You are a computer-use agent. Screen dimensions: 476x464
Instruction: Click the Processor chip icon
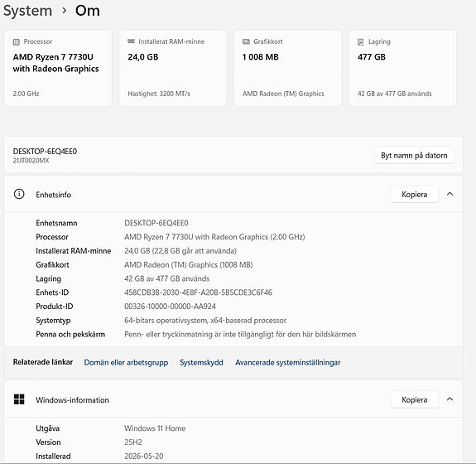pyautogui.click(x=17, y=42)
